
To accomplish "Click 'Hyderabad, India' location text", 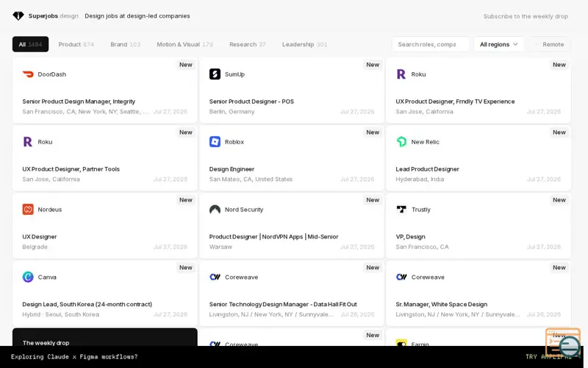I will tap(420, 179).
